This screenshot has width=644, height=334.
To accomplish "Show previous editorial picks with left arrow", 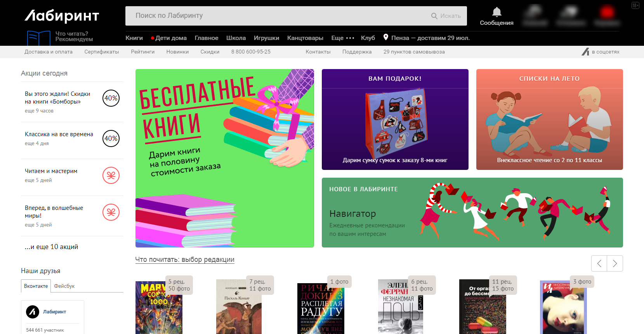I will click(599, 263).
